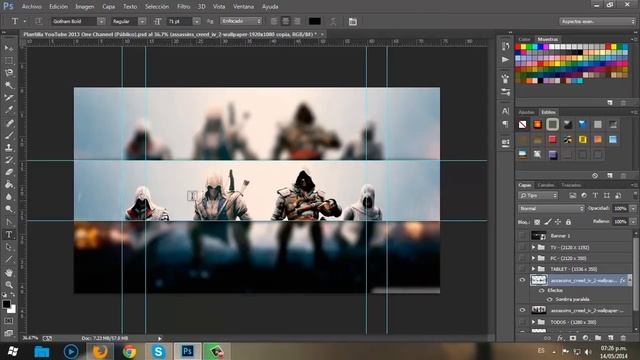This screenshot has height=360, width=640.
Task: Select the Zoom tool in toolbox
Action: [x=9, y=284]
